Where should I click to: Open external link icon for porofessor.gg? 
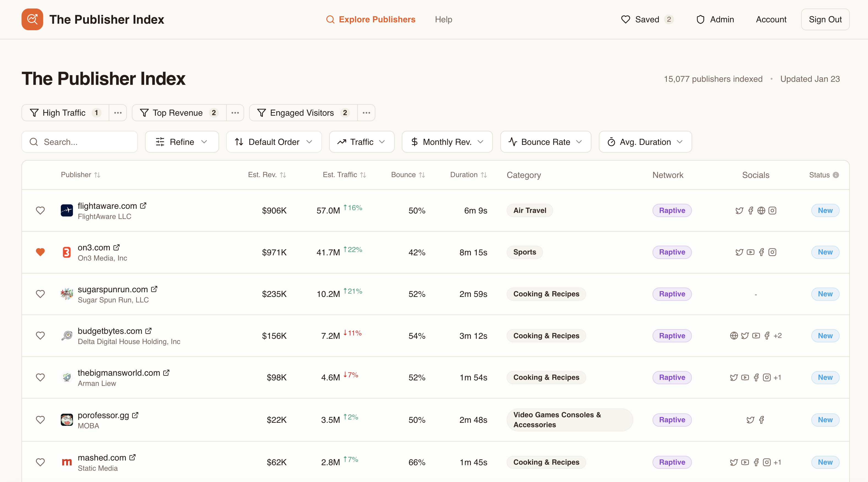click(x=135, y=415)
